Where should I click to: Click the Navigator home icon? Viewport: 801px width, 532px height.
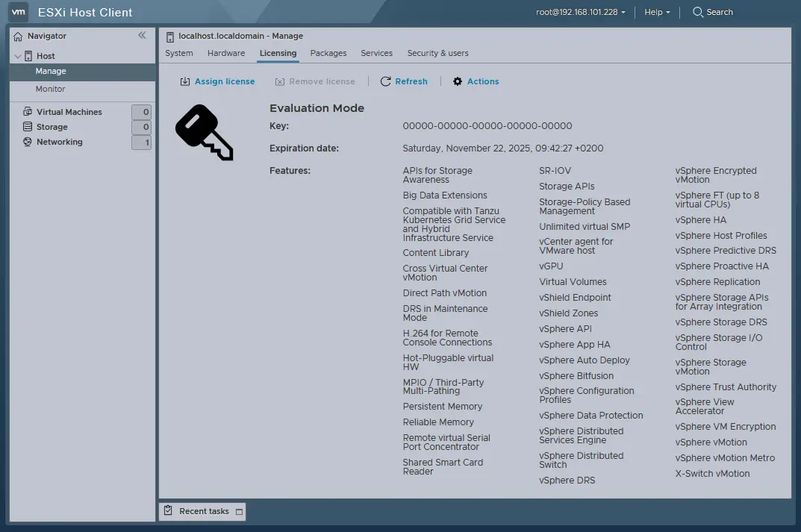point(18,37)
